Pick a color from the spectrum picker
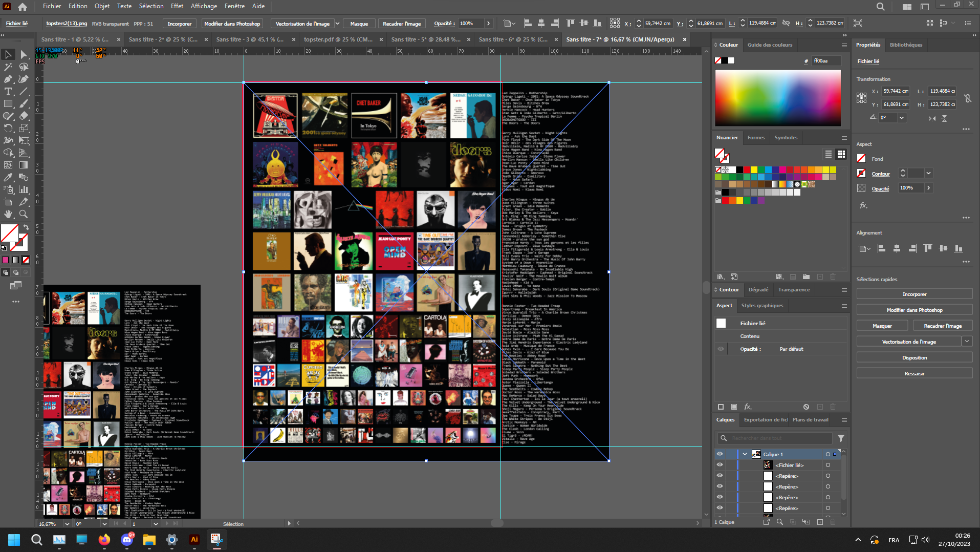 [x=777, y=97]
